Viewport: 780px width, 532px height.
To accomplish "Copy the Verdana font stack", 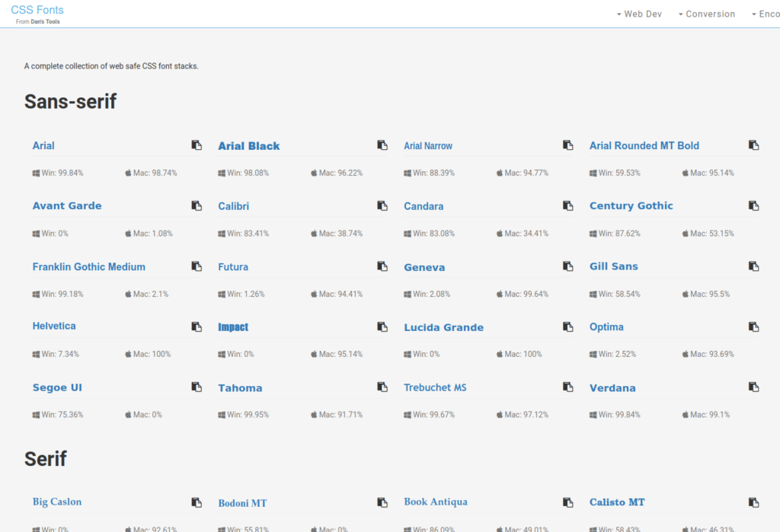I will [x=753, y=387].
